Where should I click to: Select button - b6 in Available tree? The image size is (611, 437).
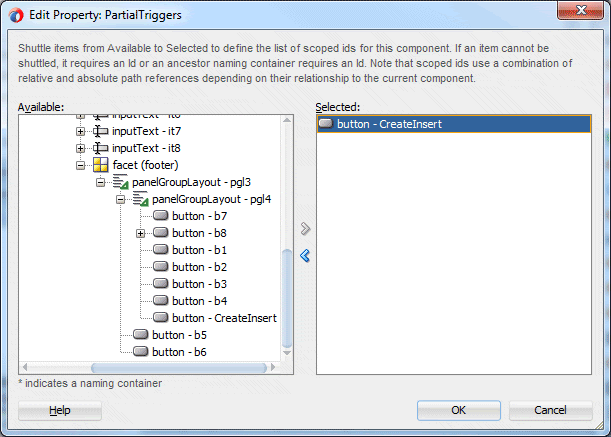[179, 352]
